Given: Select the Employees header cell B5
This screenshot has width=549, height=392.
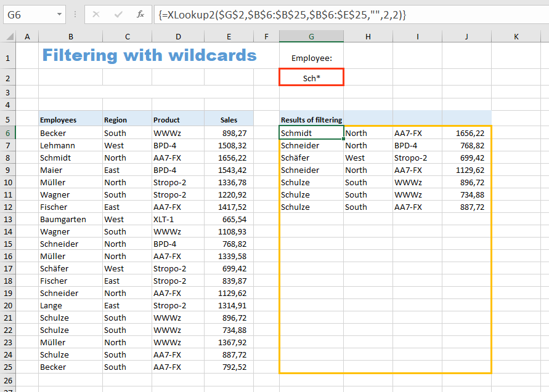Looking at the screenshot, I should coord(70,120).
